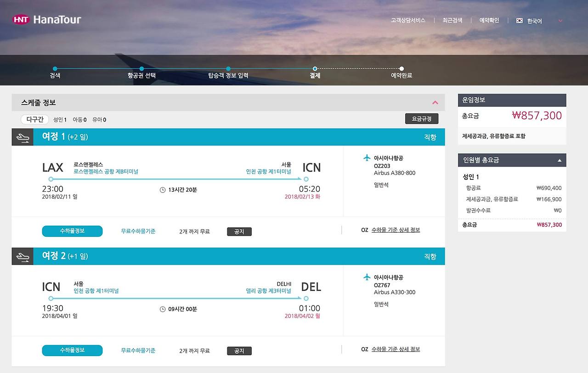The width and height of the screenshot is (588, 373).
Task: Click the Asiana airline icon for OZ767
Action: pos(367,277)
